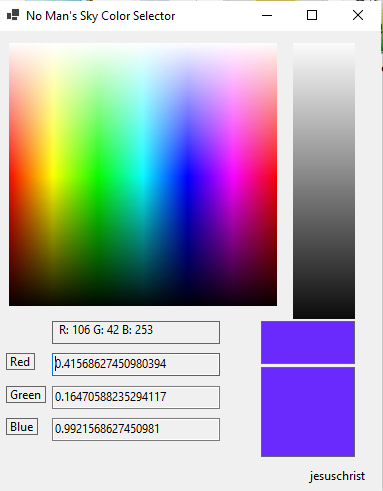Minimize the Color Selector window
Viewport: 383px width, 491px height.
267,15
